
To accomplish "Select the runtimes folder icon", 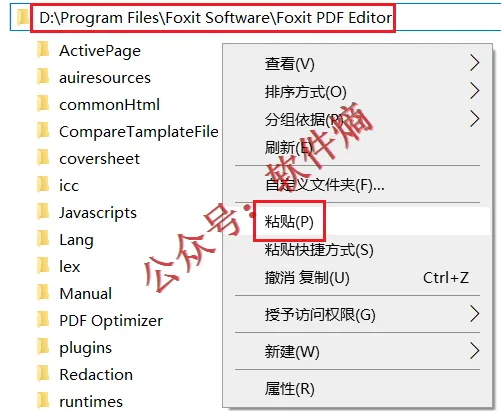I will tap(43, 400).
